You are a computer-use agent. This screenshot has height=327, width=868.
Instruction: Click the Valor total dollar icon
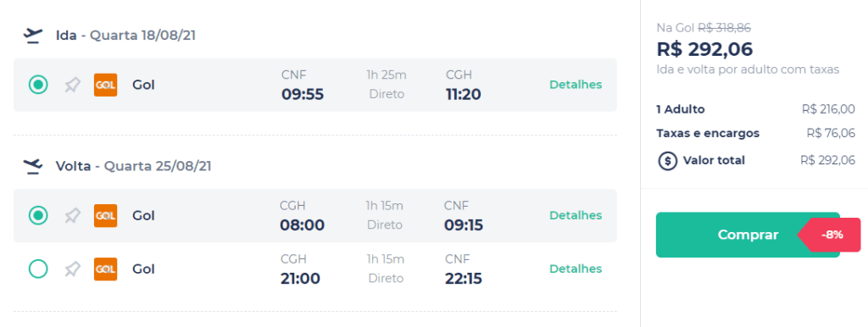pyautogui.click(x=668, y=160)
